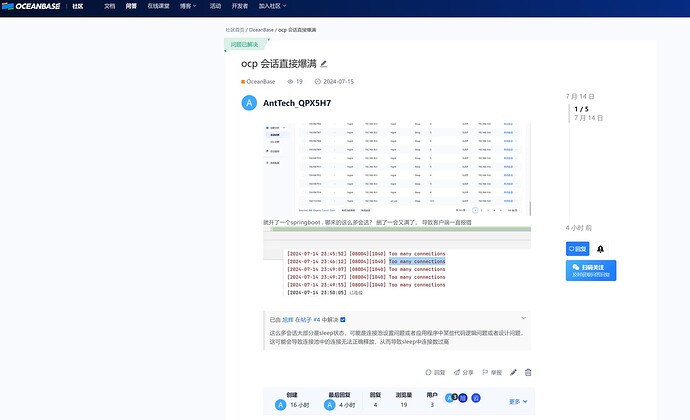Open the OceanBase breadcrumb link
This screenshot has height=420, width=690.
(x=261, y=30)
